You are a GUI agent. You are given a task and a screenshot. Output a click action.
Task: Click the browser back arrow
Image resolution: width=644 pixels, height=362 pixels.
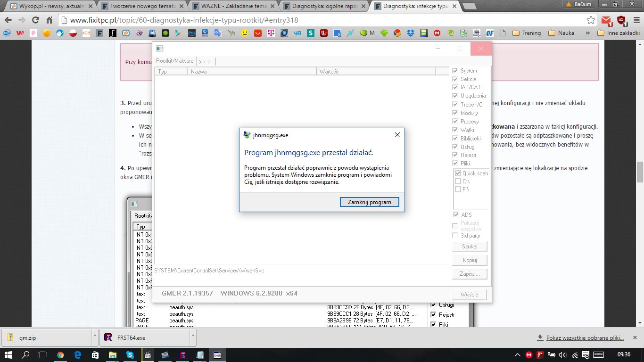point(8,20)
